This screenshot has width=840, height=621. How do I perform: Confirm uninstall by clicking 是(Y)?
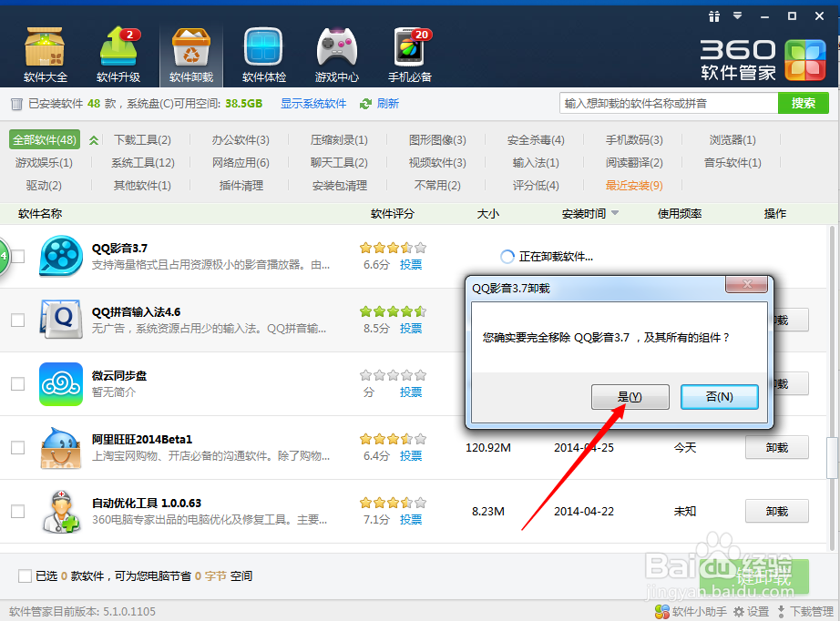click(x=630, y=396)
